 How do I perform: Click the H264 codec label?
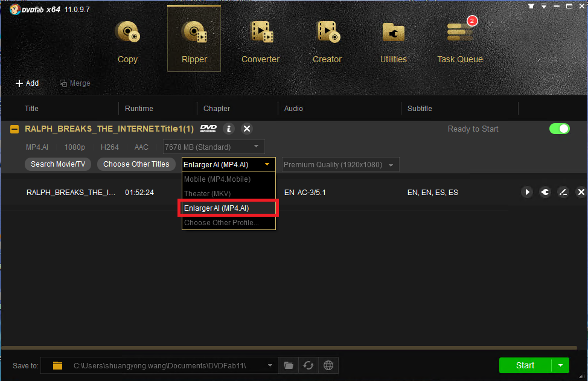[109, 147]
